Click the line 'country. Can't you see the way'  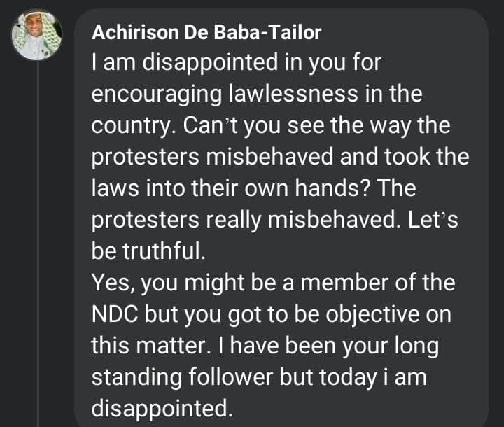pos(271,126)
